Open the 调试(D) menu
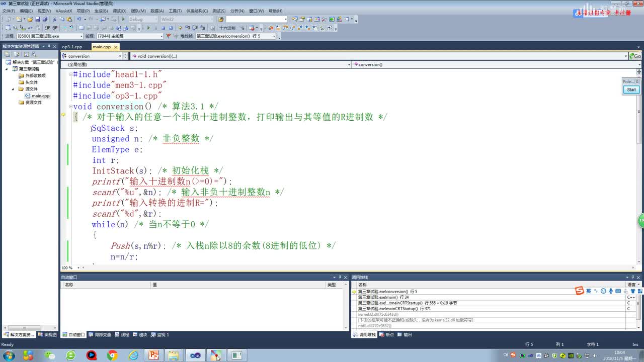Image resolution: width=644 pixels, height=362 pixels. coord(119,11)
